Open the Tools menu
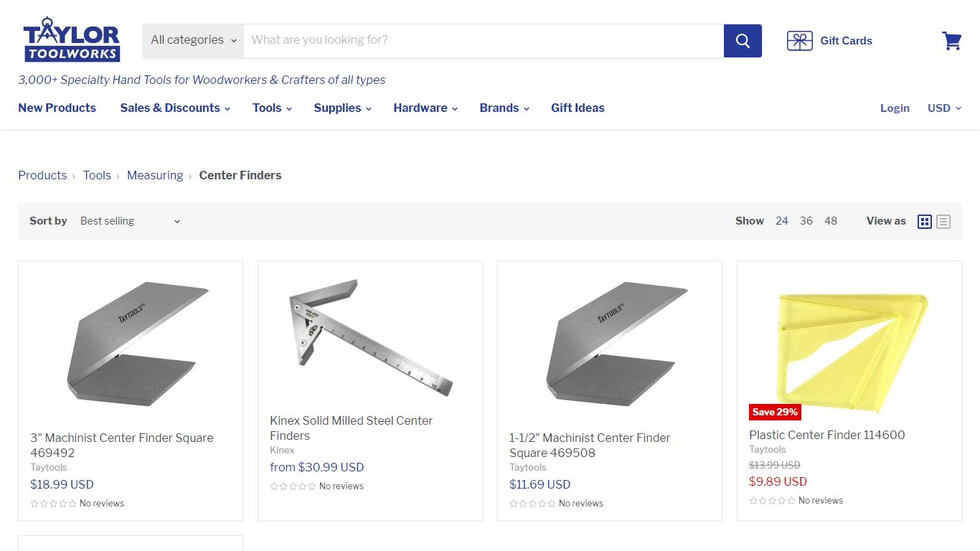 [272, 108]
